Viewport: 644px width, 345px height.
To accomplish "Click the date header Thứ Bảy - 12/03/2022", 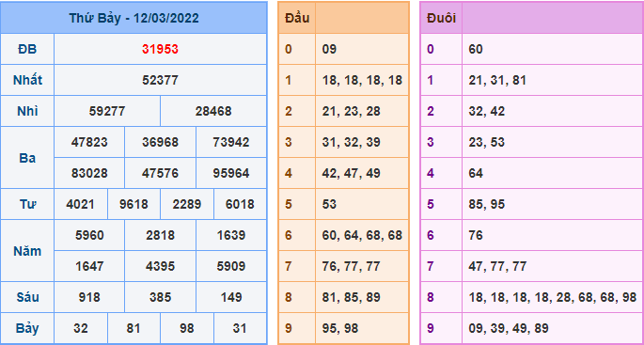I will click(x=134, y=18).
